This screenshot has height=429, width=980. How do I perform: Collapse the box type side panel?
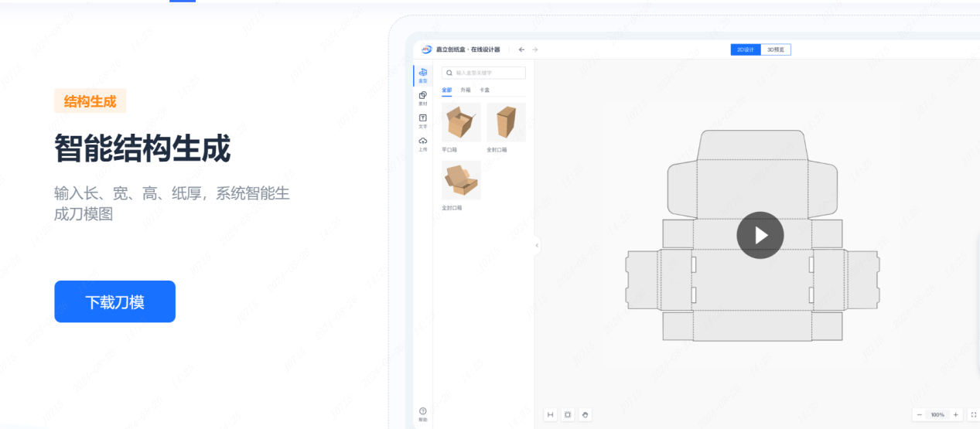click(537, 246)
